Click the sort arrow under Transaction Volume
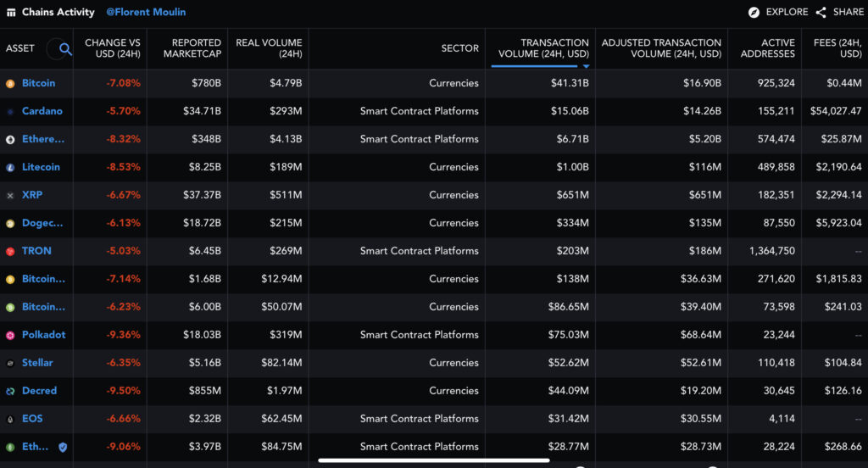Screen dimensions: 868x468 [585, 65]
